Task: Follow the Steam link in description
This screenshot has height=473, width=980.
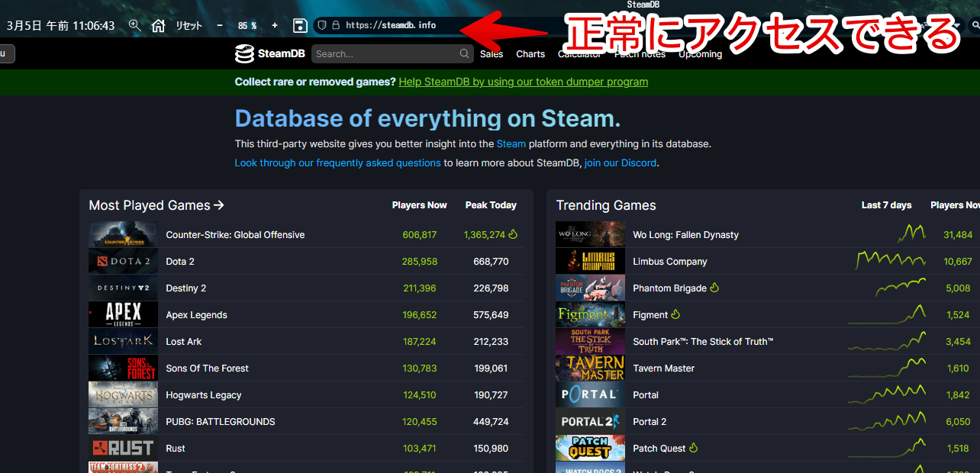Action: click(x=511, y=143)
